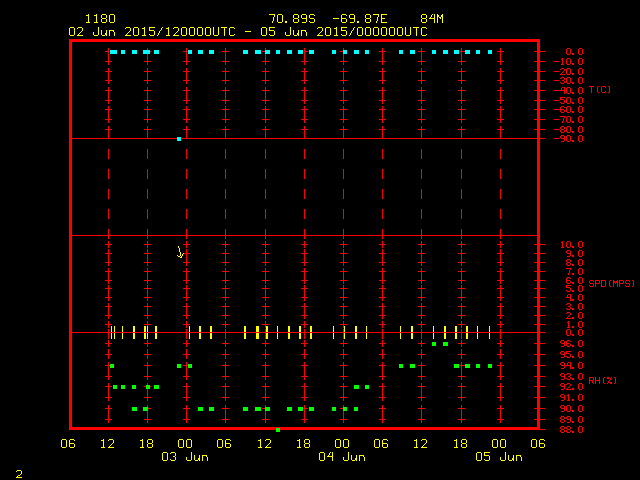640x480 pixels.
Task: Click the RH(%) humidity axis label
Action: tap(602, 381)
